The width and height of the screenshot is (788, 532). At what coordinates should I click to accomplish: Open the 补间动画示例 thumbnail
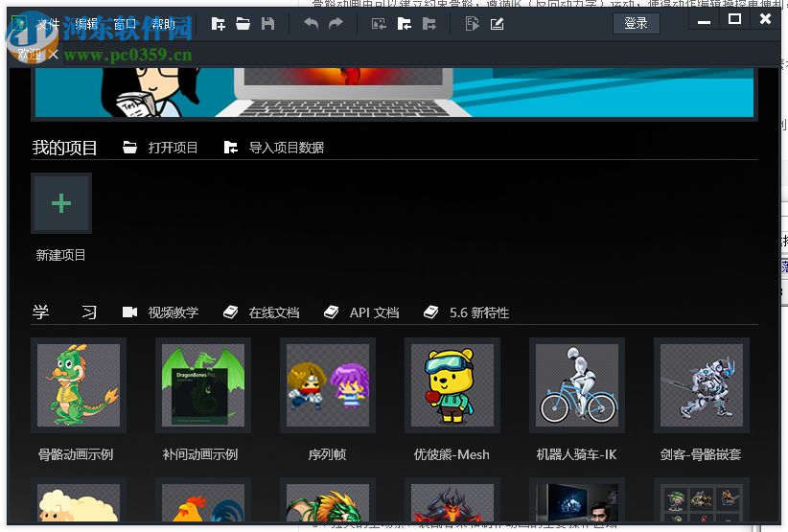203,385
